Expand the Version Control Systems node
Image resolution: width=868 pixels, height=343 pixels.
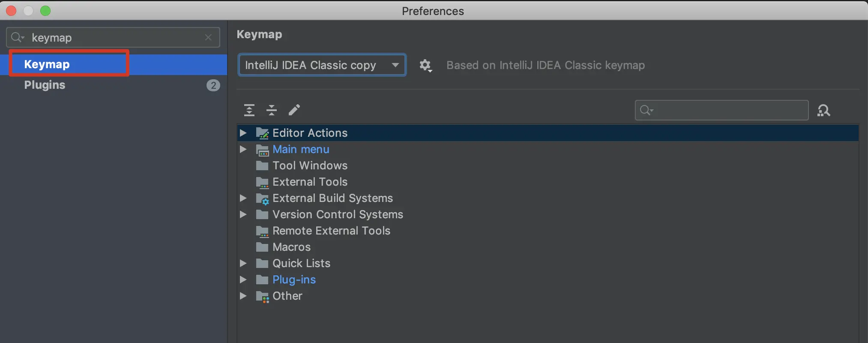(x=243, y=214)
